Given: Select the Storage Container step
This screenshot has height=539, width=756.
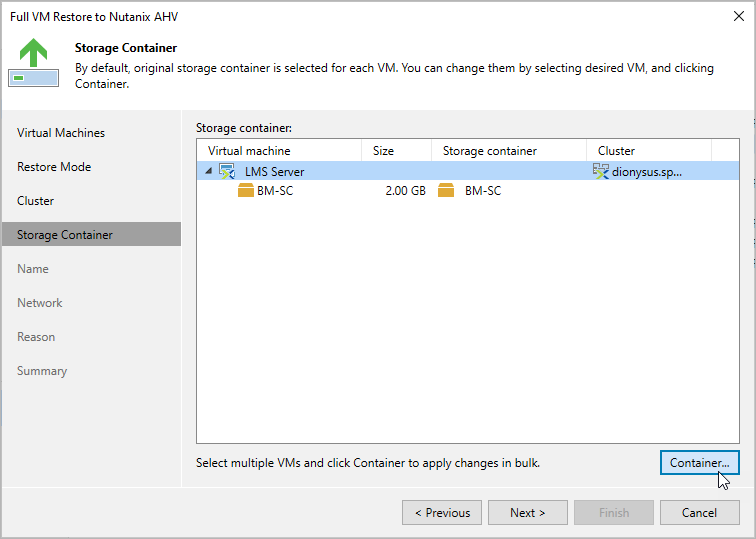Looking at the screenshot, I should tap(65, 235).
